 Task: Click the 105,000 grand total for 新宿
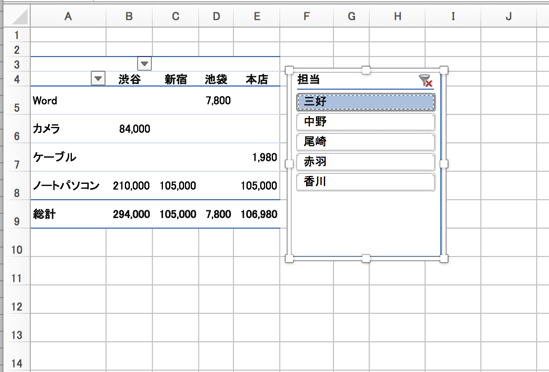click(178, 214)
